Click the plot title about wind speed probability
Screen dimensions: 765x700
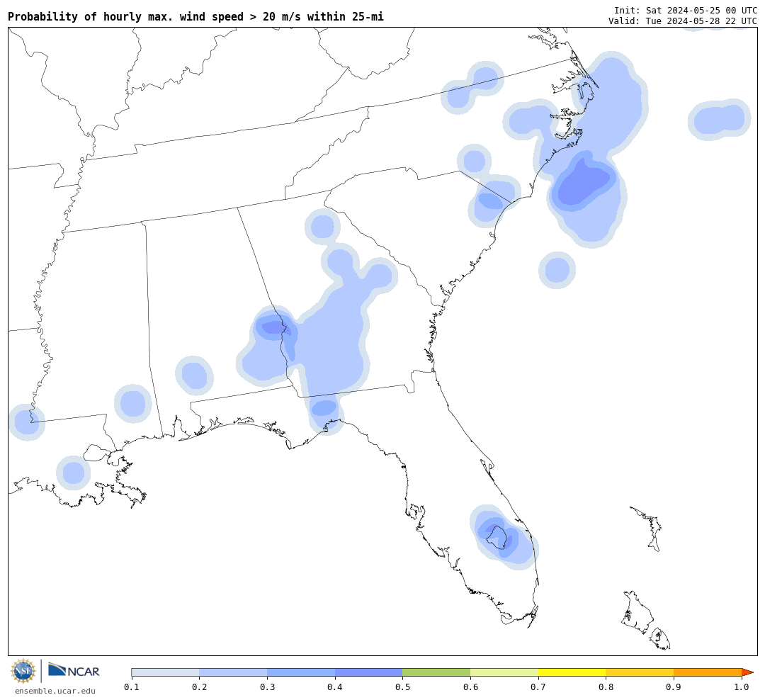point(195,16)
